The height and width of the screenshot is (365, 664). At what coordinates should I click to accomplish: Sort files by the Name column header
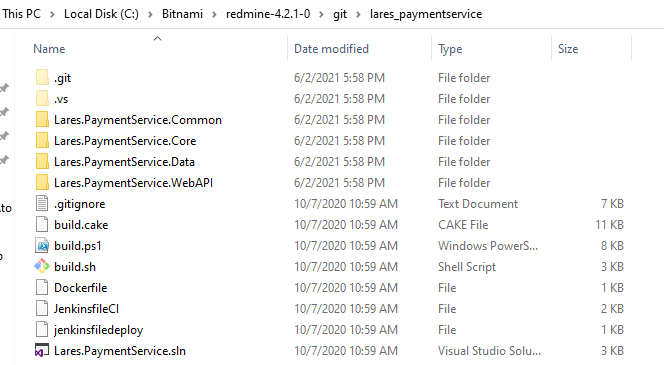pyautogui.click(x=49, y=49)
